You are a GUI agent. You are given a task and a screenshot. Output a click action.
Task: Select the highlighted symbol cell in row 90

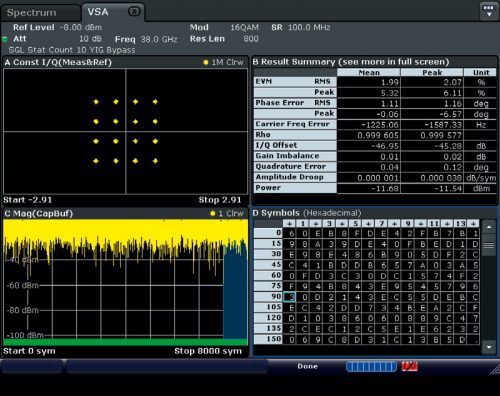[x=289, y=297]
